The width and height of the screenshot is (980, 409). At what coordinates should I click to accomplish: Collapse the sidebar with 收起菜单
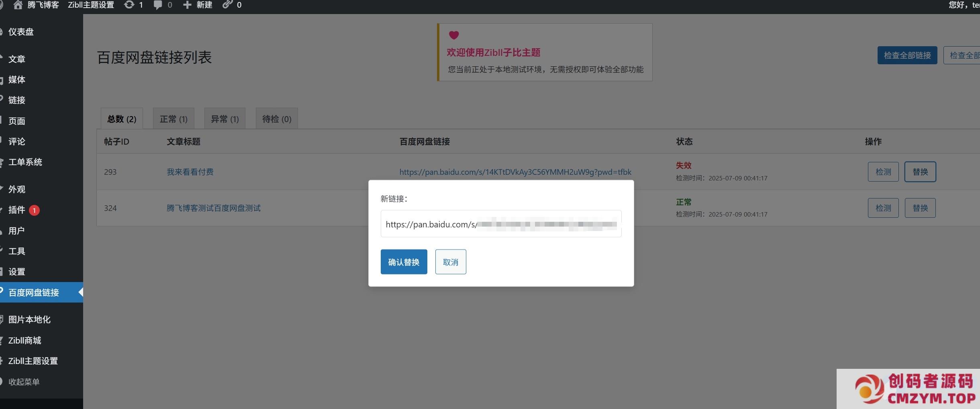[24, 382]
